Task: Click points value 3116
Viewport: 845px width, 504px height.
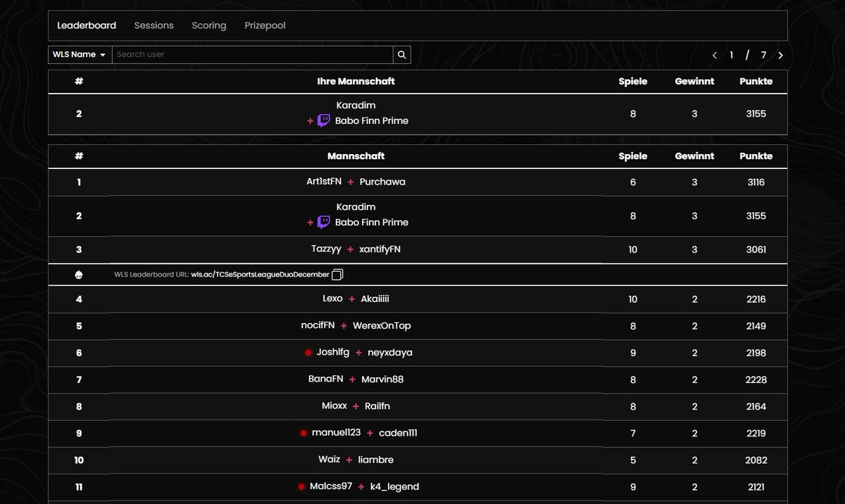Action: 756,182
